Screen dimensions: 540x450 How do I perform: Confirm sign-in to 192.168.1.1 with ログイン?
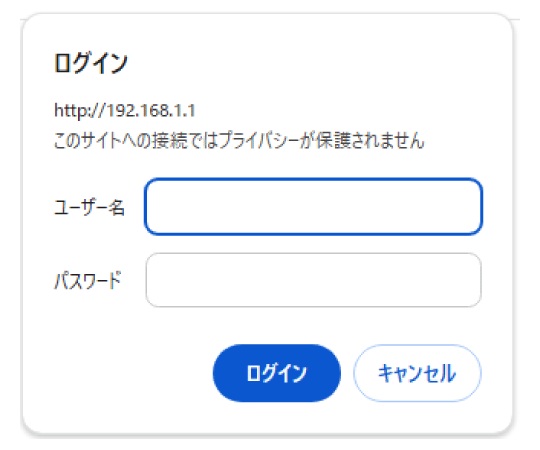tap(277, 373)
